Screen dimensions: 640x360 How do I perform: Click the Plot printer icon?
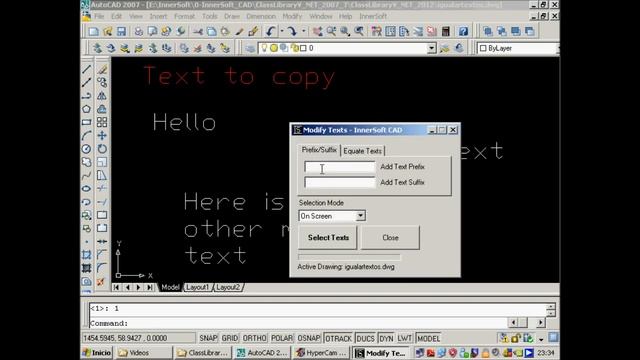tap(139, 31)
